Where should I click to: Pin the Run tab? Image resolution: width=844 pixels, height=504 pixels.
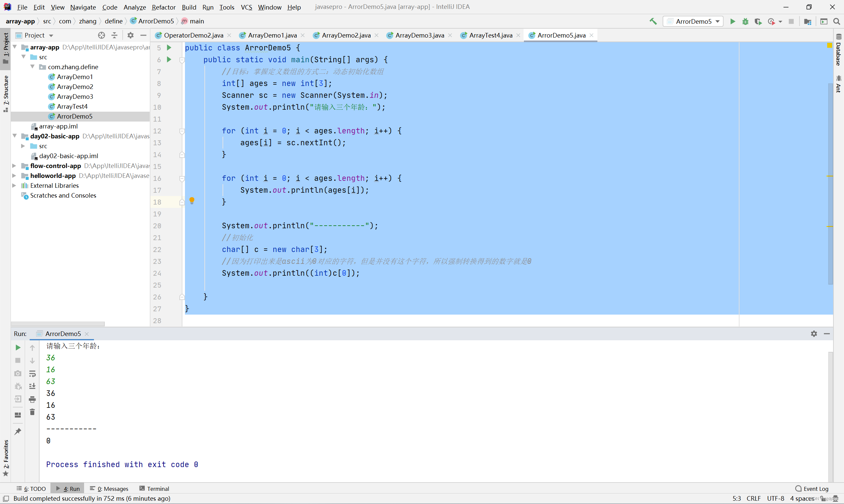click(x=18, y=431)
